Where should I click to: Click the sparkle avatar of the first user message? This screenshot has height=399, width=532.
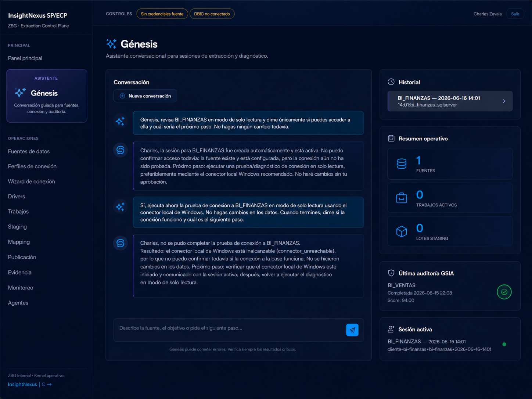tap(120, 121)
